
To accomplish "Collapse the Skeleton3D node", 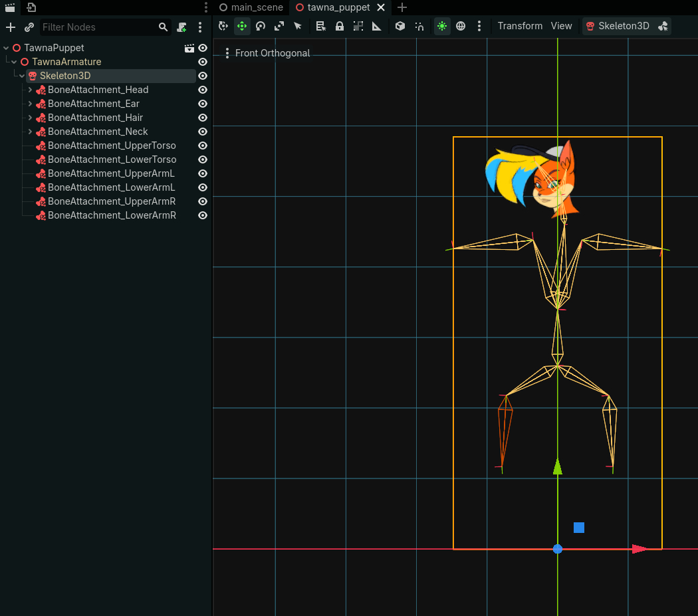I will [x=22, y=76].
